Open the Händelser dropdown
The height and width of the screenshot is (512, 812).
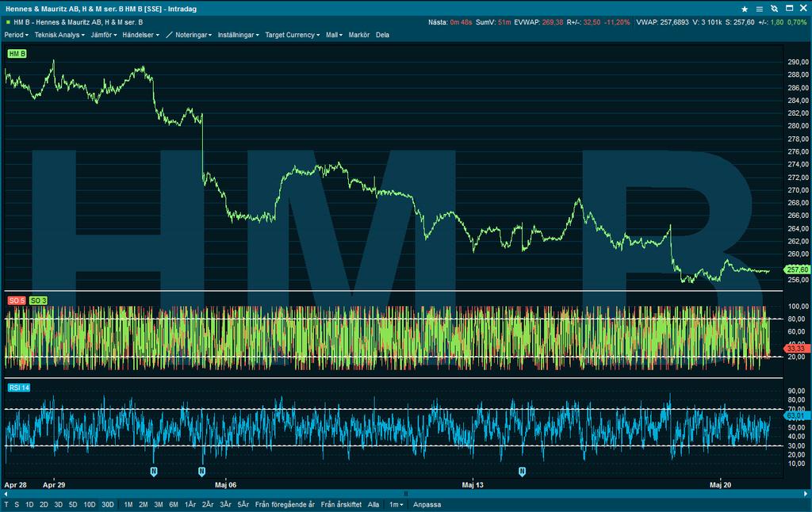[141, 35]
